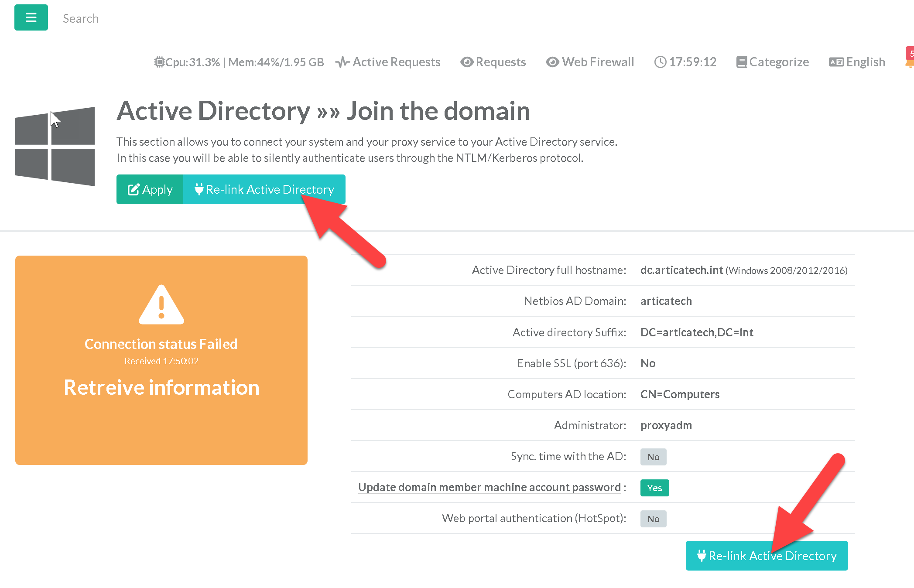Click the Requests eye icon
The width and height of the screenshot is (914, 588).
point(467,62)
